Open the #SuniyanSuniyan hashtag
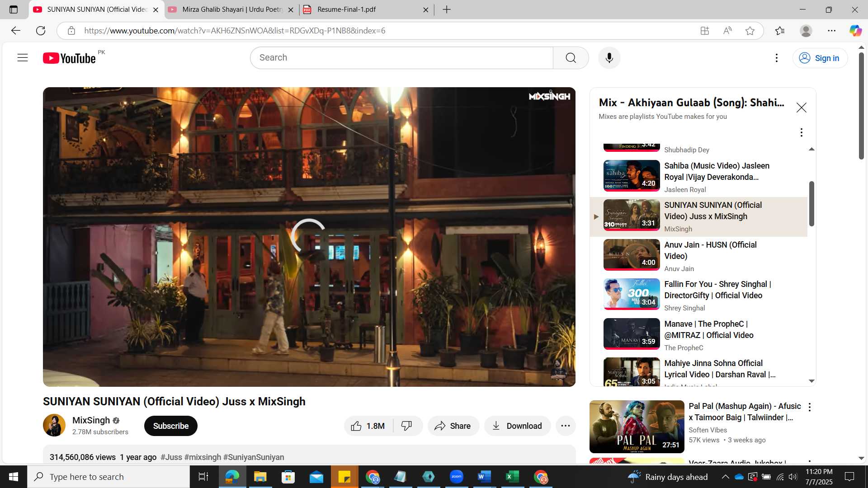This screenshot has height=488, width=868. tap(254, 457)
